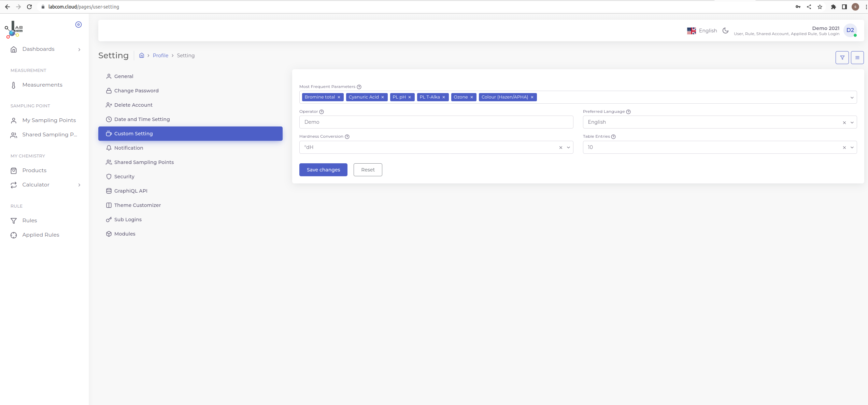Show help icon for Operator
This screenshot has height=405, width=868.
[x=322, y=112]
